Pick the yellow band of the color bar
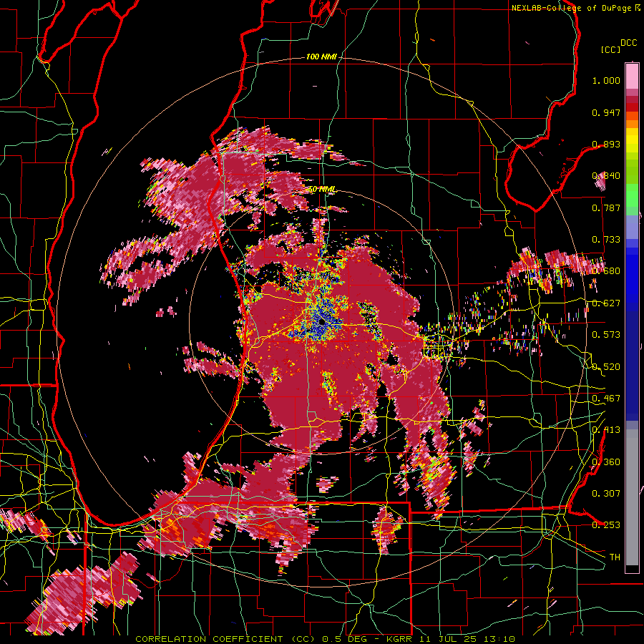 pyautogui.click(x=632, y=140)
